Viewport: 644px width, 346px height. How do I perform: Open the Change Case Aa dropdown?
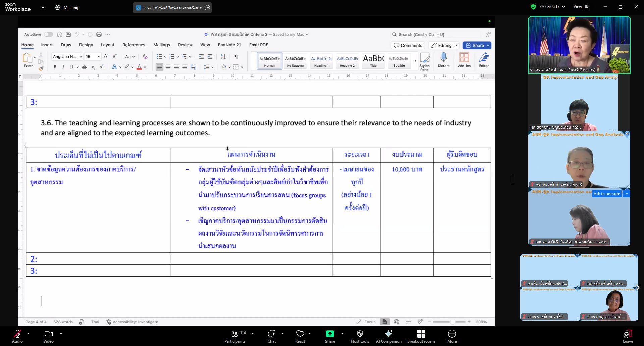[130, 57]
